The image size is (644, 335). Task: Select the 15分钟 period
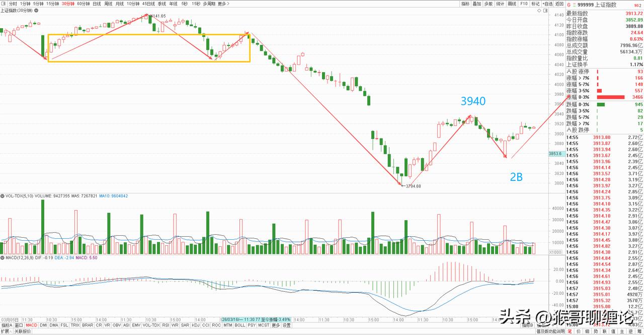(52, 4)
